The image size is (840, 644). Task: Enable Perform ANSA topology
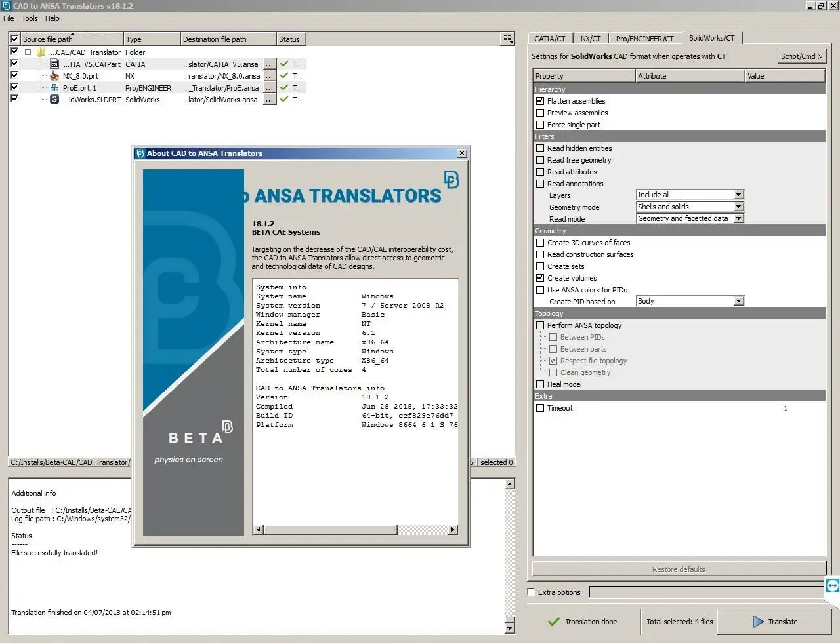point(540,325)
